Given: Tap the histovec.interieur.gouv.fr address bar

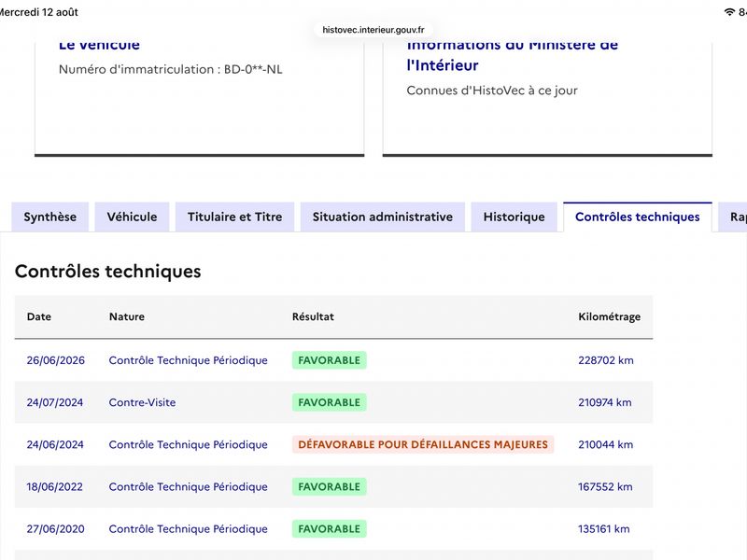Looking at the screenshot, I should [x=373, y=30].
